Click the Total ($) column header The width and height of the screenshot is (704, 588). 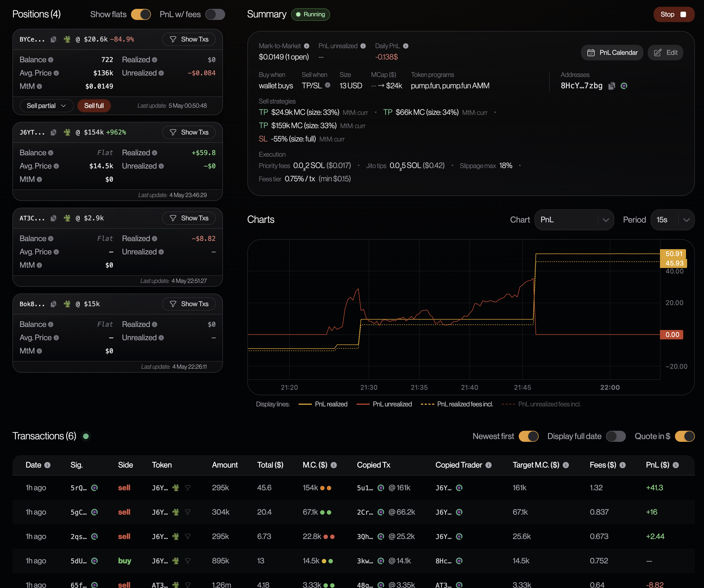point(270,465)
